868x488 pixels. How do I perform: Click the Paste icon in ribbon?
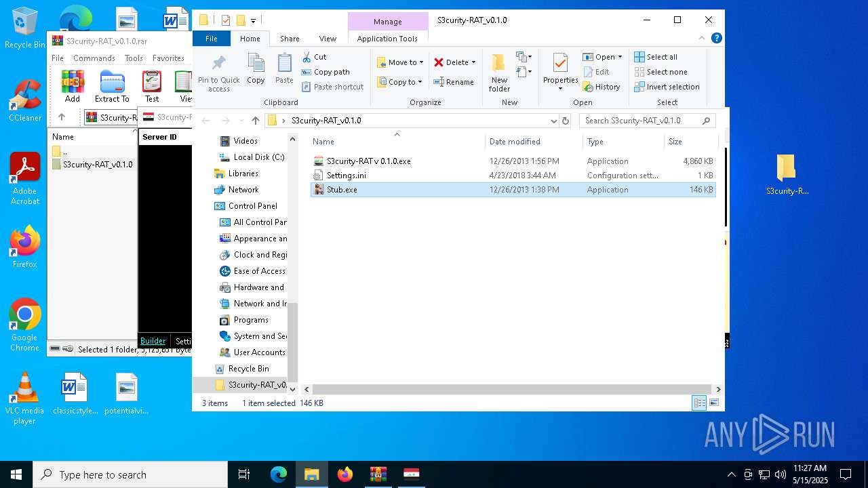pyautogui.click(x=284, y=69)
